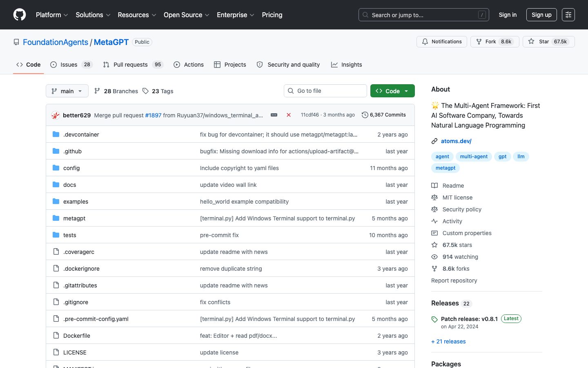Click the Dockerfile file icon
Image resolution: width=588 pixels, height=368 pixels.
(x=56, y=336)
